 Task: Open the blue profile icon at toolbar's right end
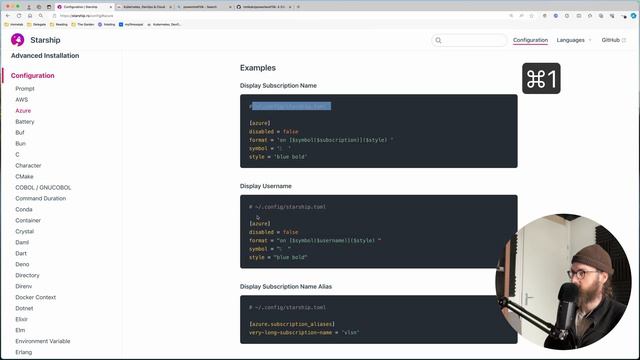click(x=633, y=16)
